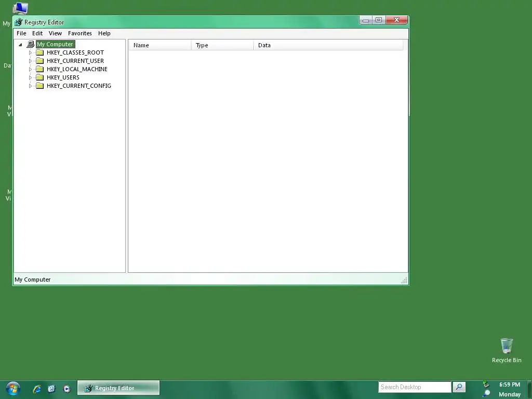Expand HKEY_CURRENT_CONFIG with its arrow
This screenshot has height=399, width=532.
[30, 86]
